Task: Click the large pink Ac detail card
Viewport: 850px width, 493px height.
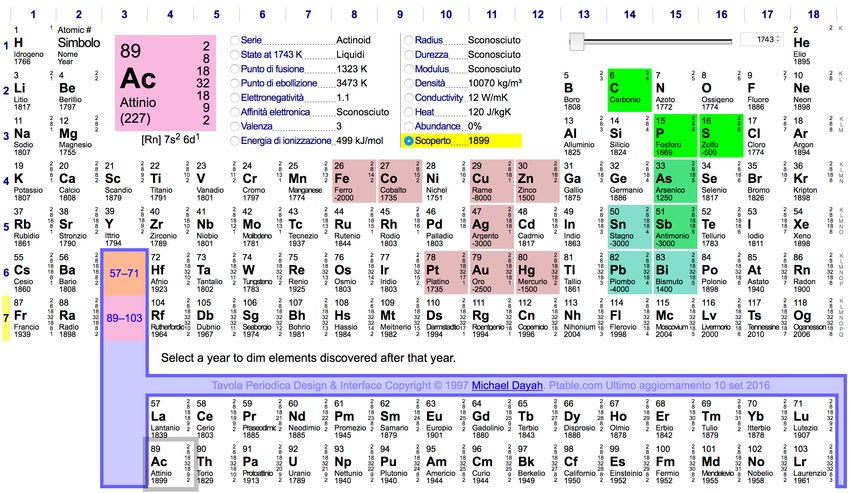Action: tap(165, 83)
